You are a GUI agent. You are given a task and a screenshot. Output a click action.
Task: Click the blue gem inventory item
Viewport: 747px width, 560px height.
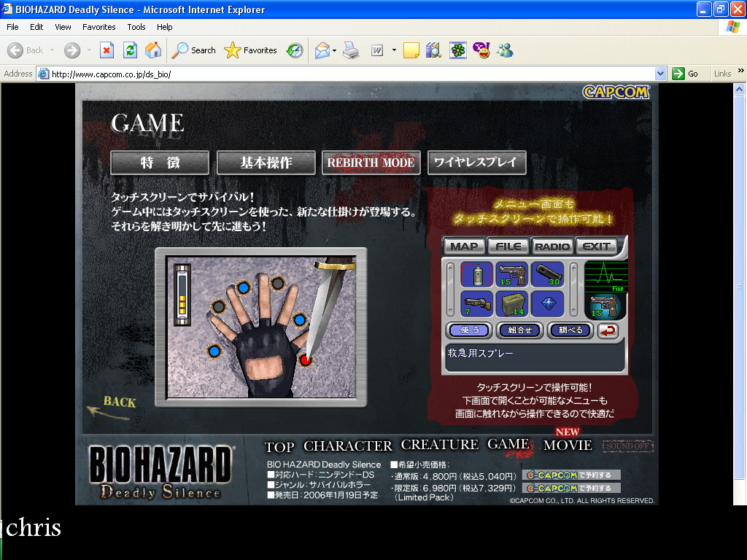(x=547, y=303)
